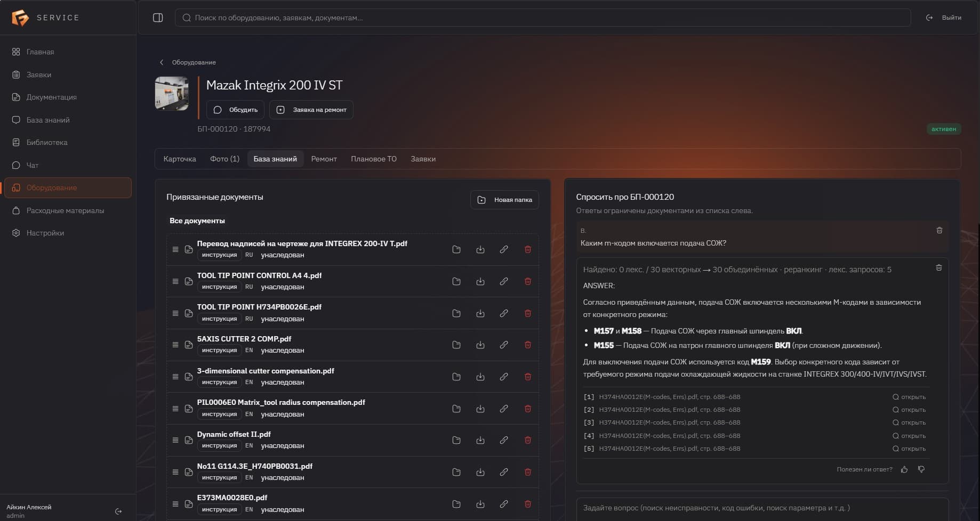
Task: Delete TOOL TIP POINT H734PB0026E.pdf
Action: [528, 313]
